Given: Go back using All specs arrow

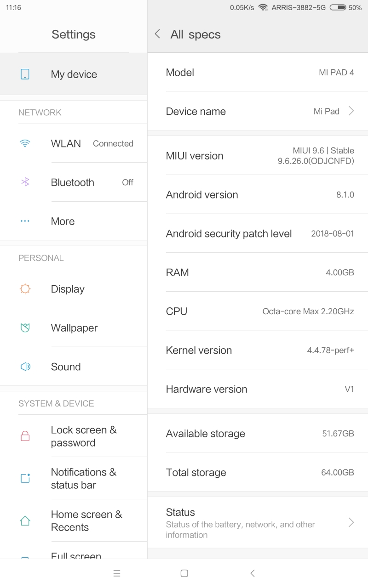Looking at the screenshot, I should point(158,34).
